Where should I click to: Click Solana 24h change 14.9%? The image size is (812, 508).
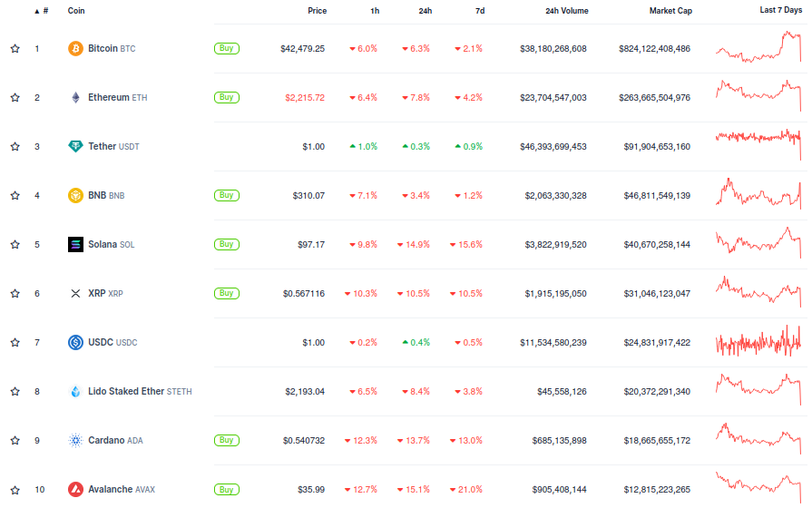[x=414, y=244]
